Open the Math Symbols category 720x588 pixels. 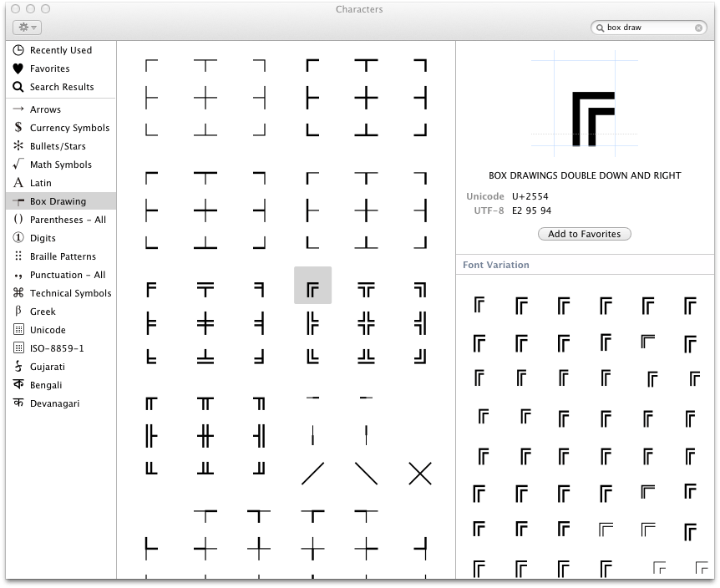[61, 165]
